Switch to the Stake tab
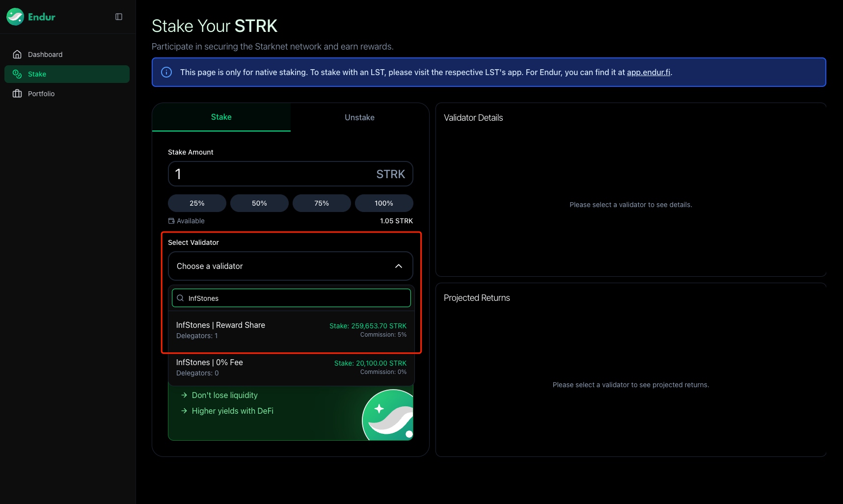The width and height of the screenshot is (843, 504). click(221, 117)
